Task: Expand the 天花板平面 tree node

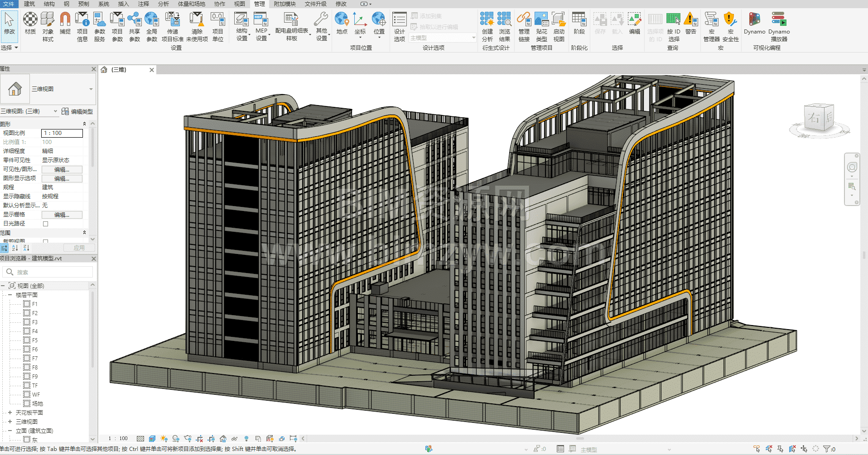Action: pyautogui.click(x=10, y=412)
